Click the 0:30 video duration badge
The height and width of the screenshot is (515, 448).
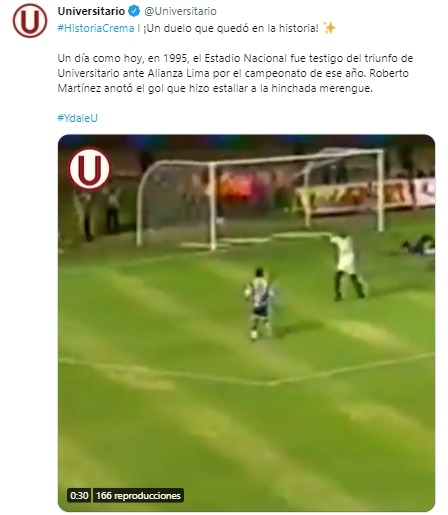pyautogui.click(x=79, y=495)
